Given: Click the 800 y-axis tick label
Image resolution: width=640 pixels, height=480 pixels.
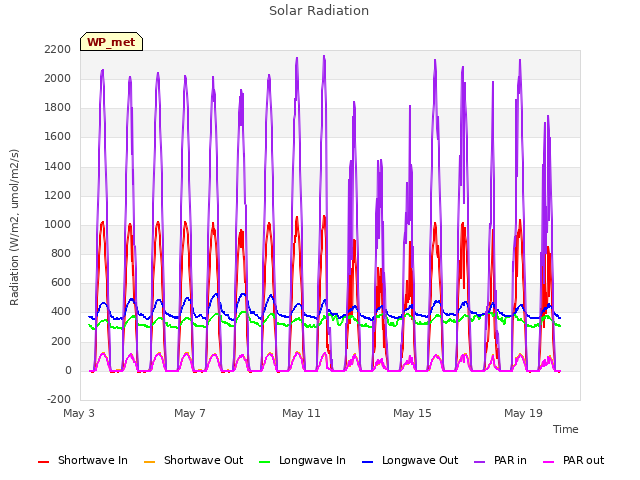Looking at the screenshot, I should pyautogui.click(x=61, y=253).
